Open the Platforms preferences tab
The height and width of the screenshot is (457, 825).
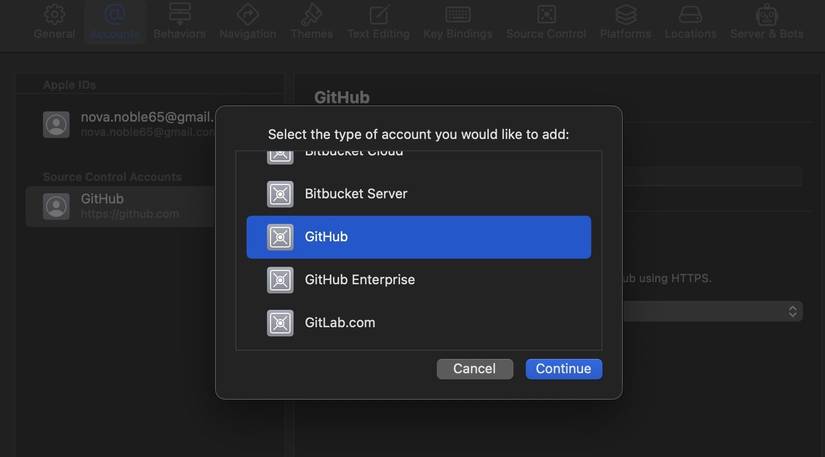tap(626, 22)
